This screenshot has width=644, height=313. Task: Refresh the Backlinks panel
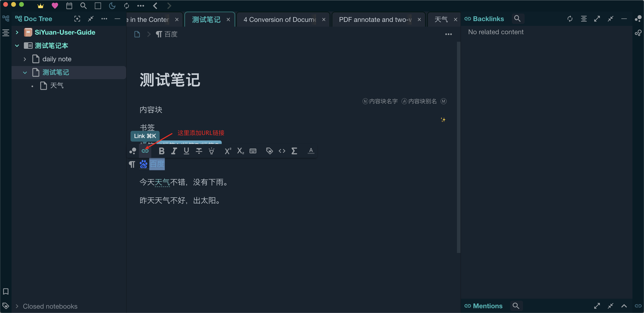tap(570, 19)
